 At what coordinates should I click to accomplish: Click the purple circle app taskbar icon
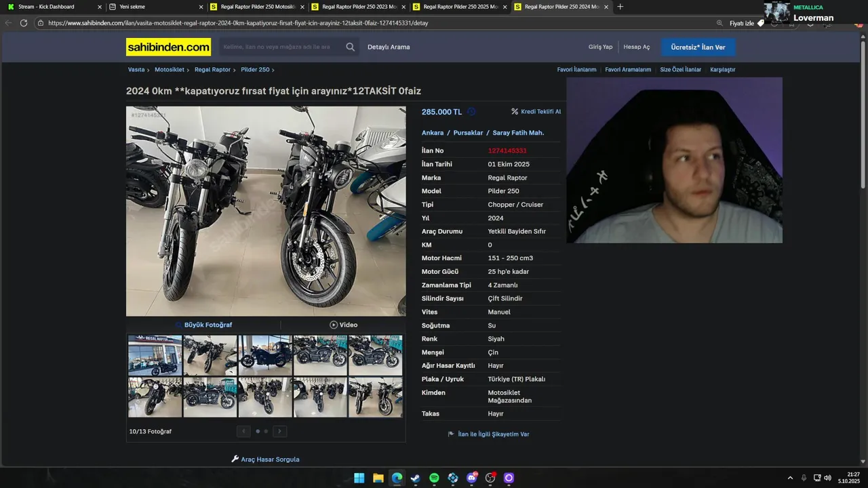pos(509,478)
